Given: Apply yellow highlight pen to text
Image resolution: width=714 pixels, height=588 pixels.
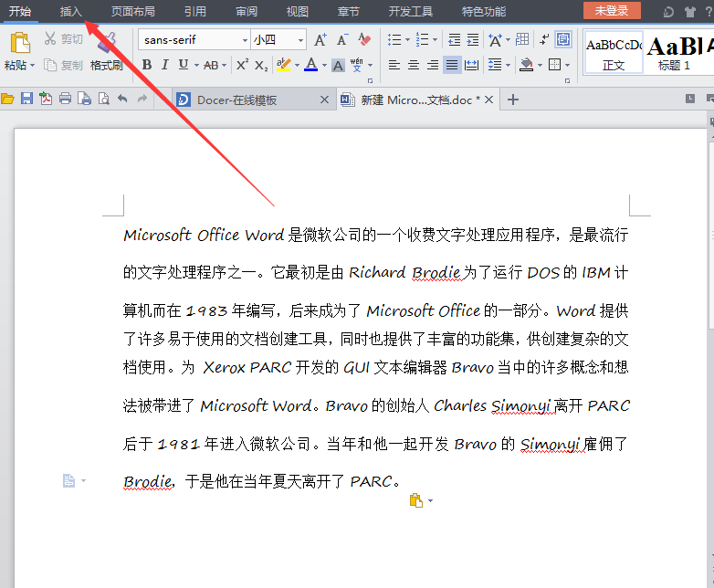Looking at the screenshot, I should [283, 65].
